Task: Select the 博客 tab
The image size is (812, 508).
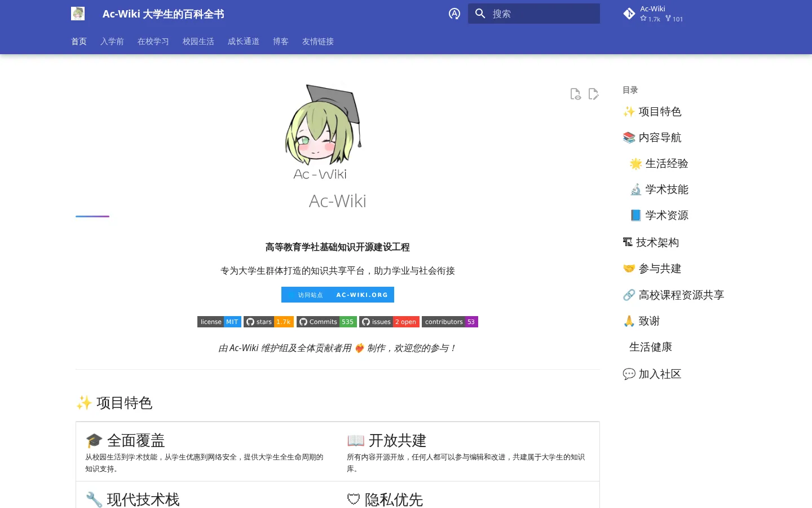Action: (281, 41)
